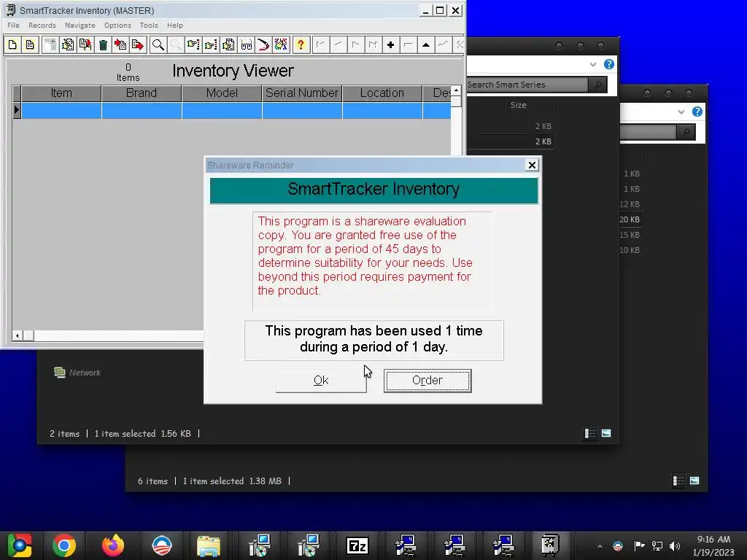747x560 pixels.
Task: Open Google Chrome from the taskbar
Action: (x=64, y=545)
